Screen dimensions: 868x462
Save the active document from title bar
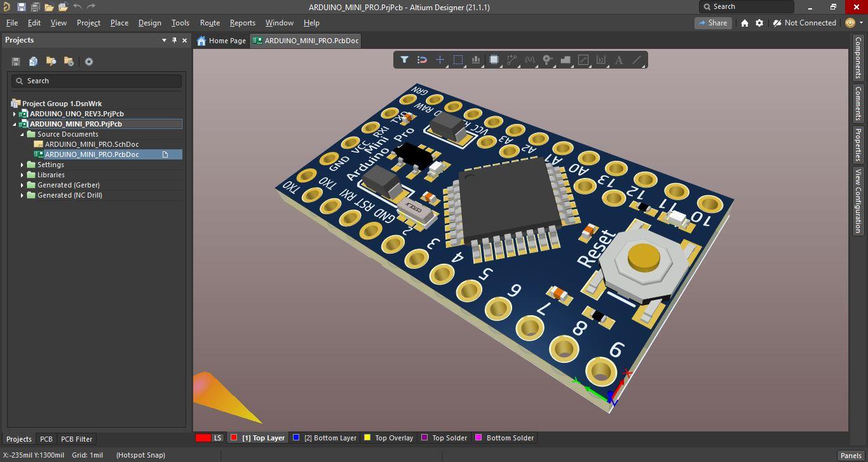[21, 7]
